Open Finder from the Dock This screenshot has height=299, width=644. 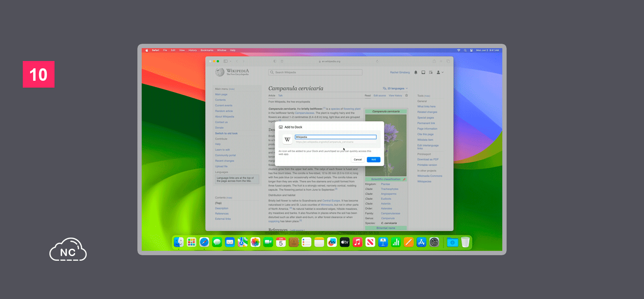(x=179, y=242)
